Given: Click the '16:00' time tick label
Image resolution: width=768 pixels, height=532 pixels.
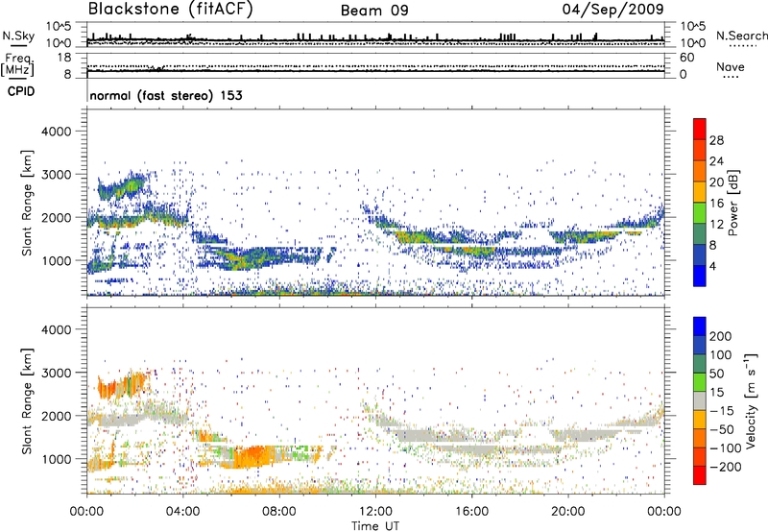Looking at the screenshot, I should click(x=471, y=512).
